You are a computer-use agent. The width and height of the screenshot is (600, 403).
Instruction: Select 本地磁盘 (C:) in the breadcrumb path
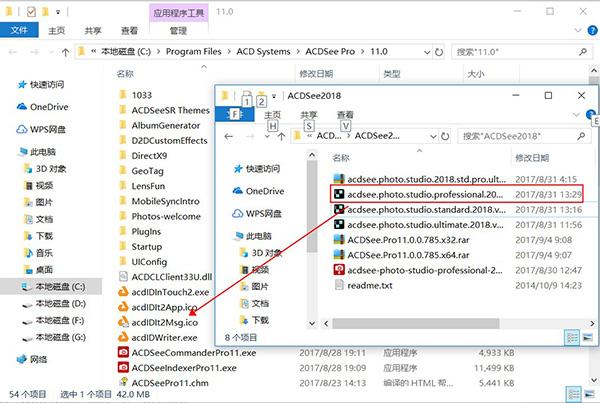pyautogui.click(x=126, y=52)
